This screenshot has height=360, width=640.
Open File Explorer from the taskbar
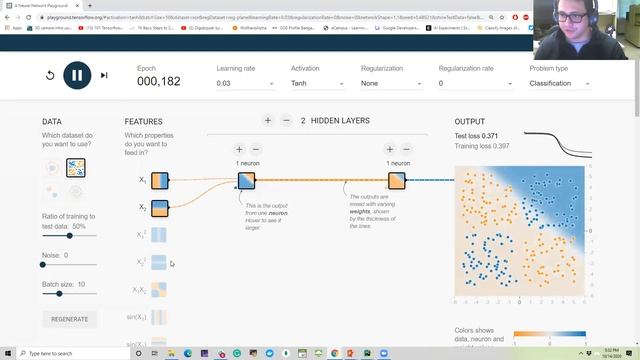pos(171,353)
